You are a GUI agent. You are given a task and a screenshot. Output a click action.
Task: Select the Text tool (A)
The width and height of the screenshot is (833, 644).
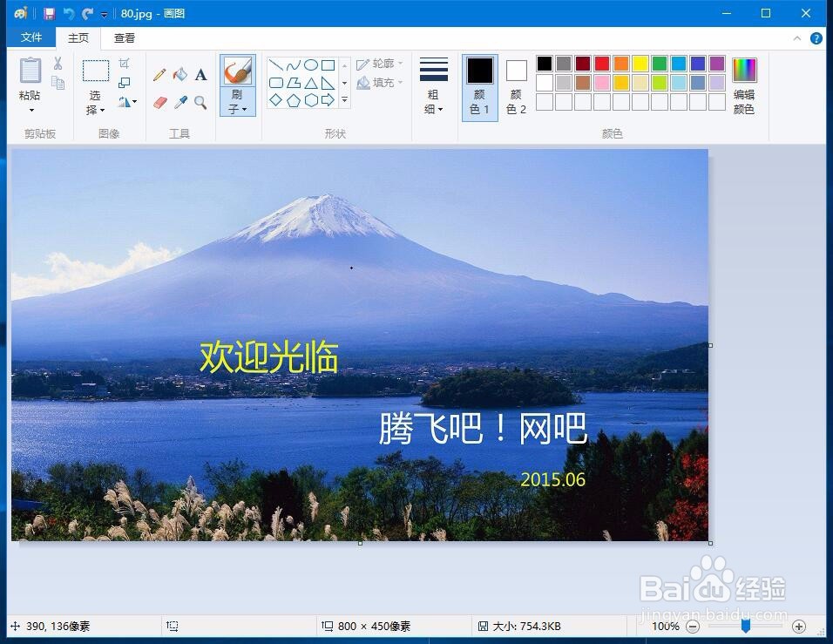point(200,74)
